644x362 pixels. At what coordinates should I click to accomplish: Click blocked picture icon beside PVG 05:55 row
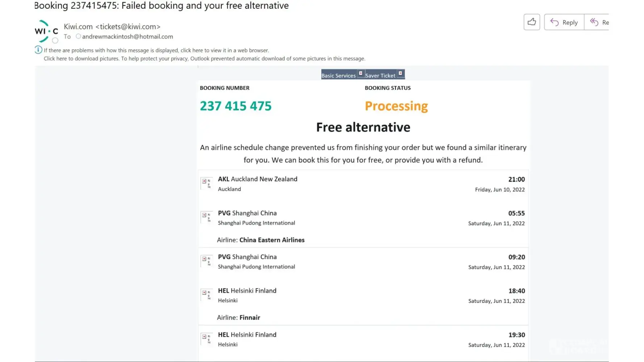click(x=206, y=217)
